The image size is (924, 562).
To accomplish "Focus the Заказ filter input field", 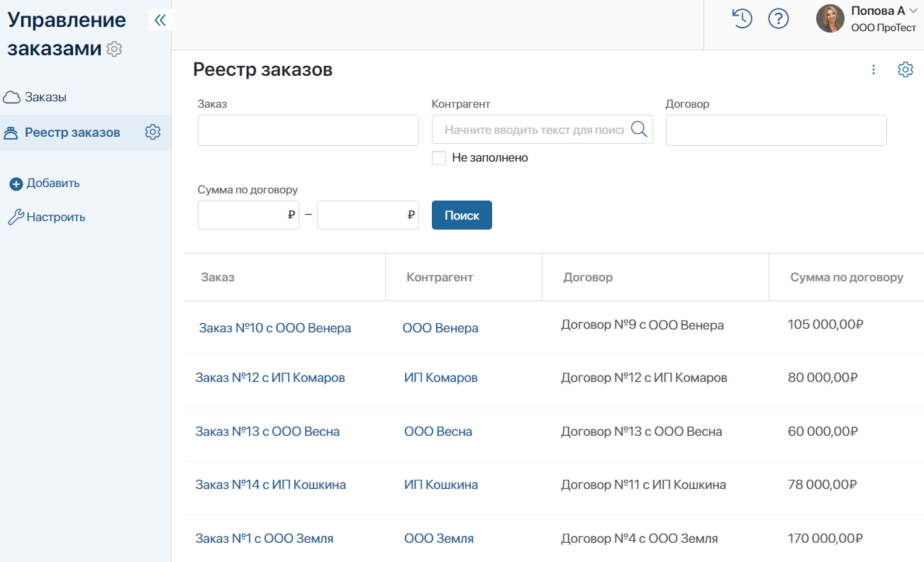I will pos(308,130).
